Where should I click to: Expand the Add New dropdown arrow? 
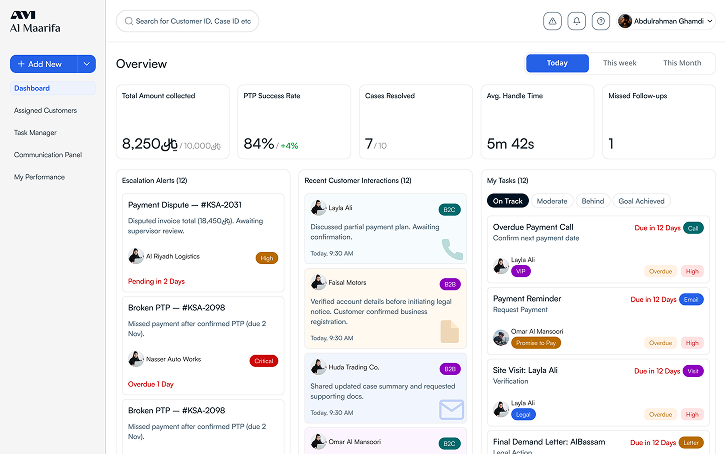click(87, 64)
